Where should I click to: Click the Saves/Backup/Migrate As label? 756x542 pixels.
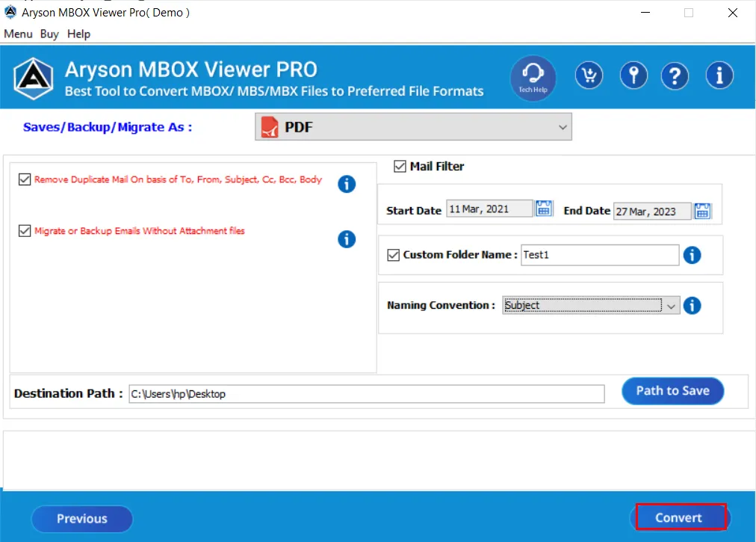(x=108, y=127)
